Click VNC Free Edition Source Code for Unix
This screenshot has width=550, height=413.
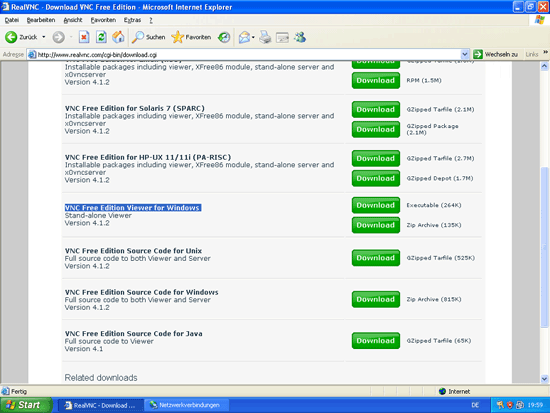(x=133, y=251)
